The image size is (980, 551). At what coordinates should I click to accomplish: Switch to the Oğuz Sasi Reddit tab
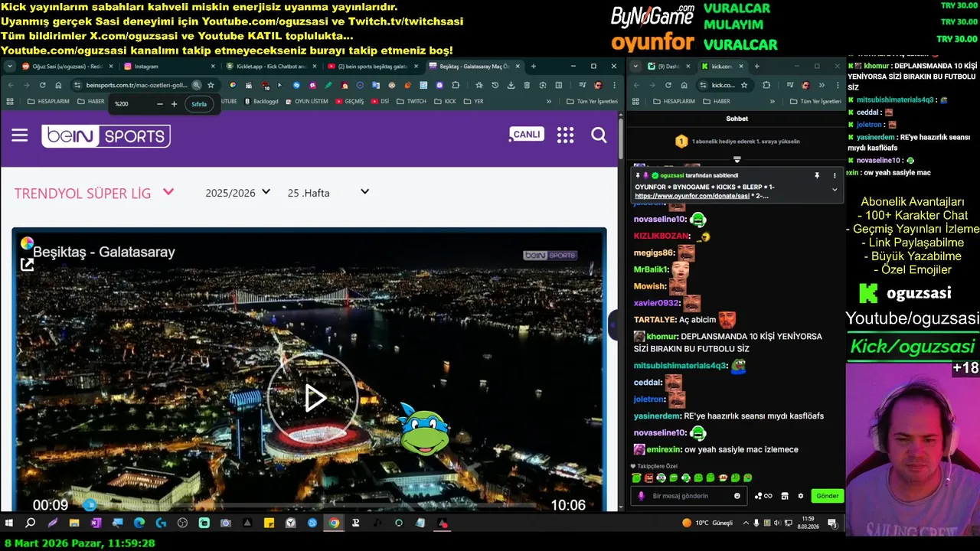[67, 67]
